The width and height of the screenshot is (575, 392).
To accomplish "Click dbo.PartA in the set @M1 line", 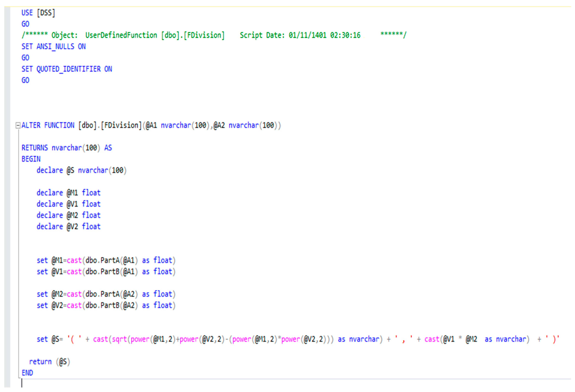I will click(x=102, y=261).
